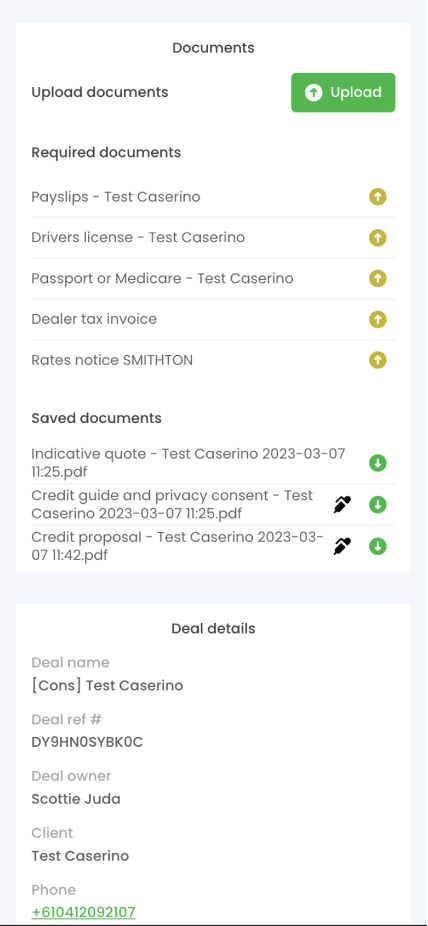Select Passport or Medicare required document
This screenshot has width=428, height=926.
pos(213,278)
